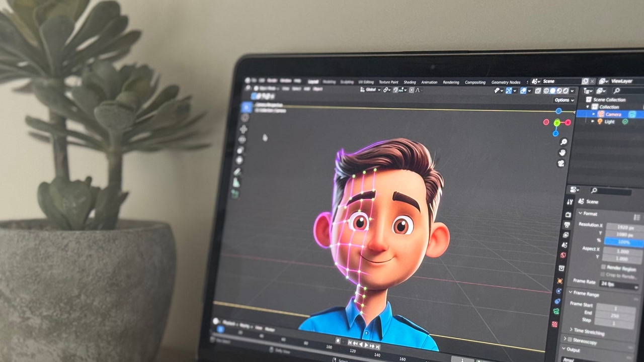Select the Annotate pencil tool
The height and width of the screenshot is (362, 644).
pos(237,171)
